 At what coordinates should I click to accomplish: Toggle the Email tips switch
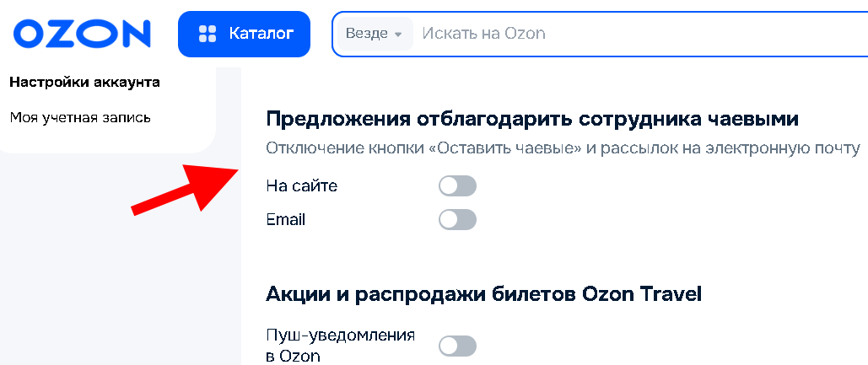click(x=457, y=220)
